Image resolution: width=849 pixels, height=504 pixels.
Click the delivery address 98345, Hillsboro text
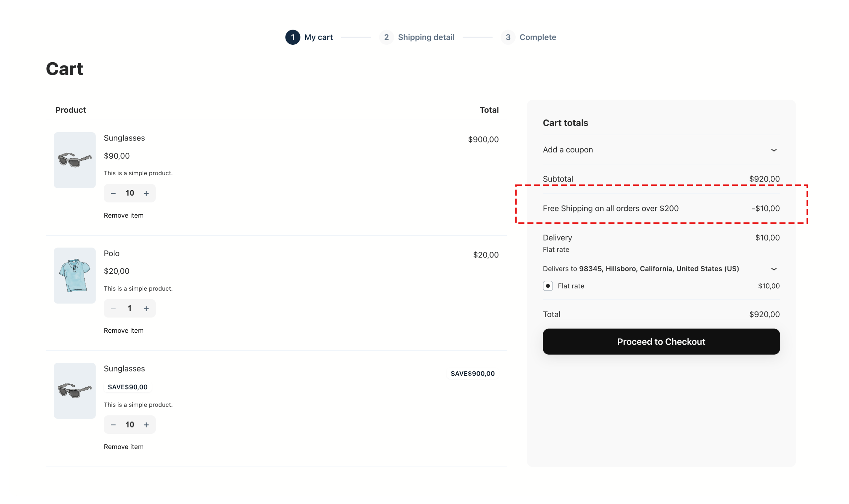(x=659, y=269)
